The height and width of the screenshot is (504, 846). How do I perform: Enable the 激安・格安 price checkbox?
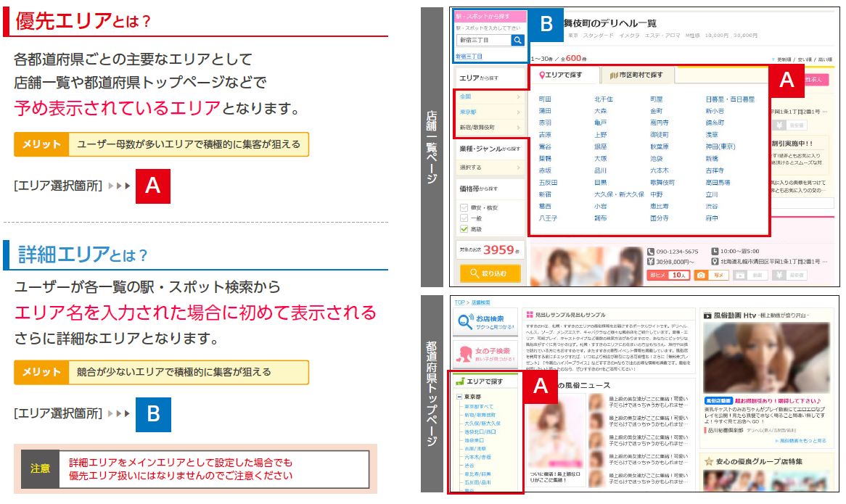coord(464,208)
